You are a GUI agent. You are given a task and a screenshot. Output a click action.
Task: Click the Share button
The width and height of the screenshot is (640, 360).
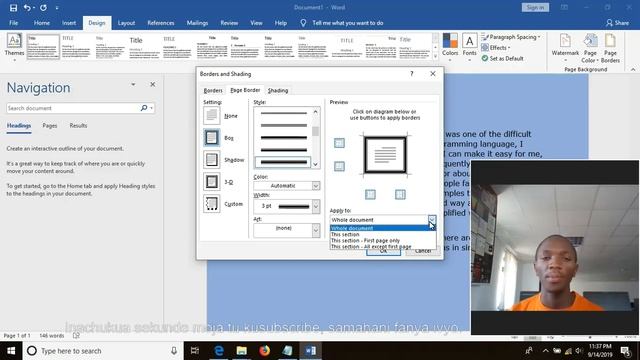coord(618,23)
